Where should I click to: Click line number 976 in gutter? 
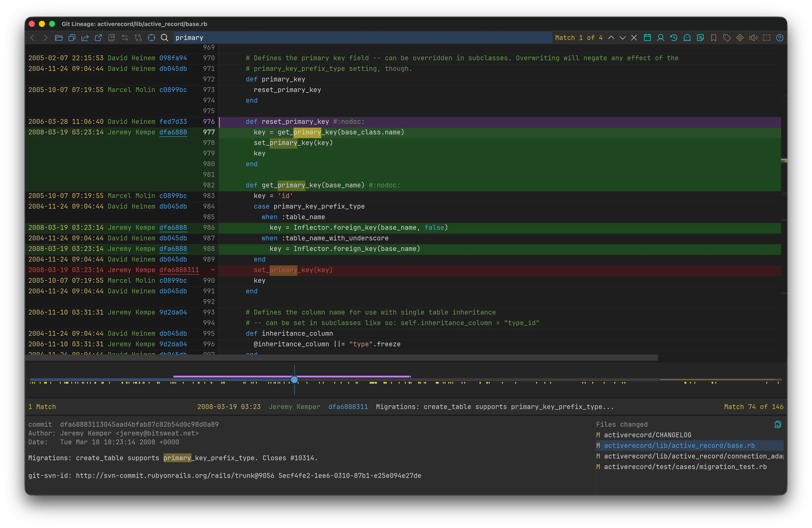click(209, 121)
